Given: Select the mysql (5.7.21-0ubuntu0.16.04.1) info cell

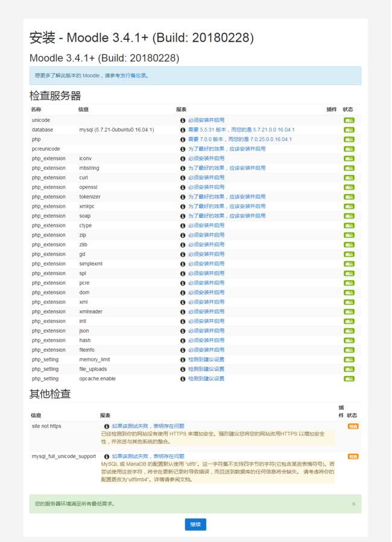Looking at the screenshot, I should point(117,130).
